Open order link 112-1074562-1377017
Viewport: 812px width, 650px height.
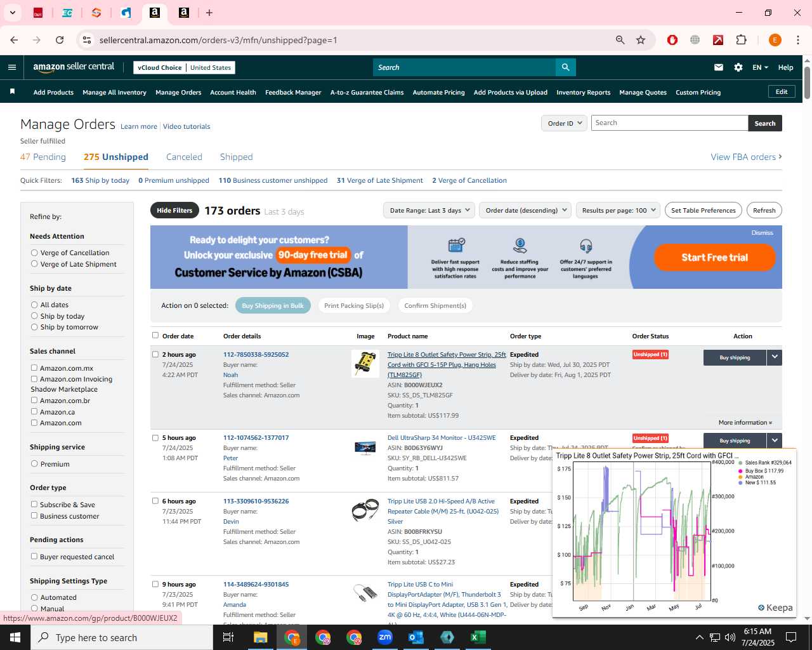click(x=256, y=438)
